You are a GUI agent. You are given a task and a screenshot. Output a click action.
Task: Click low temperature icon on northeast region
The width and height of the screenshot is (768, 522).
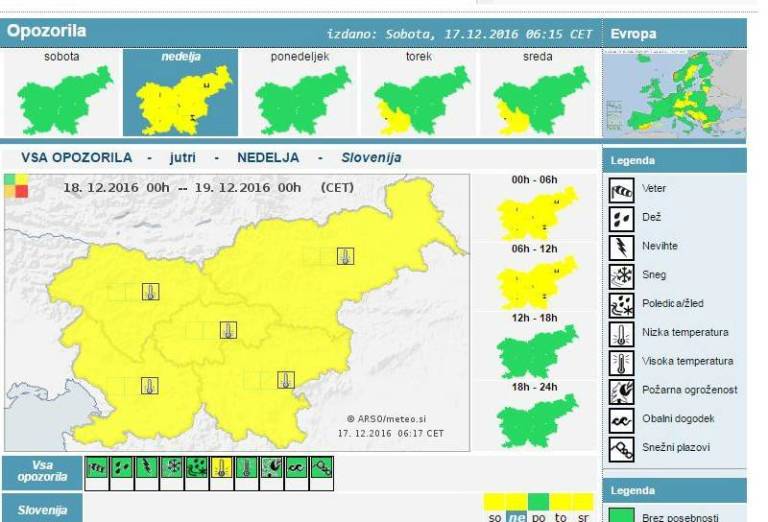[345, 256]
